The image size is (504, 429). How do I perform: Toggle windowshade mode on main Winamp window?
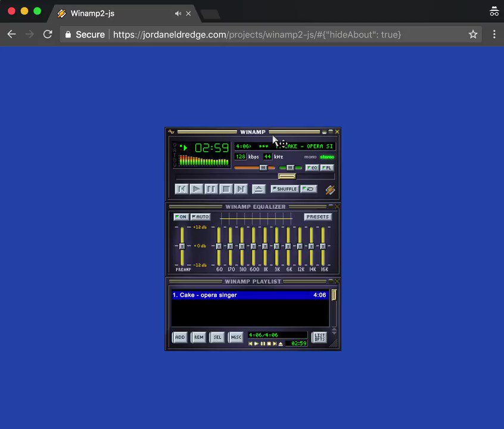(x=331, y=132)
